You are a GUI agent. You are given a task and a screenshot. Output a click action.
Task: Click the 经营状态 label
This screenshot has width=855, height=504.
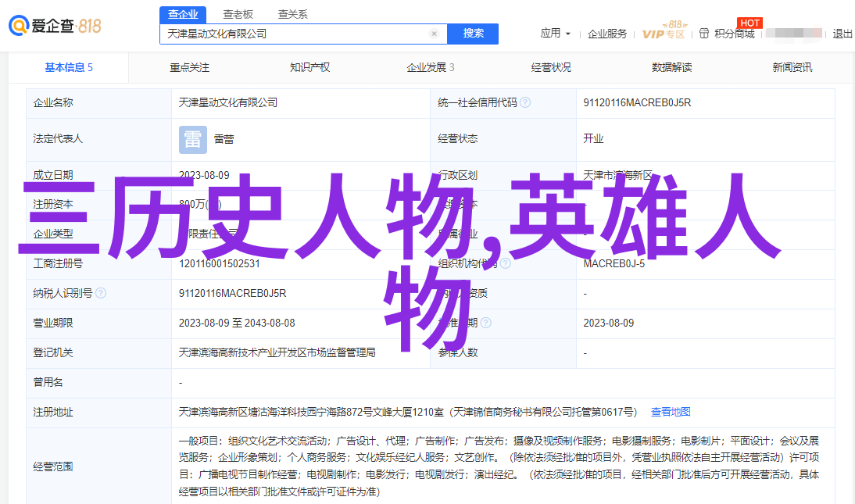pos(457,138)
